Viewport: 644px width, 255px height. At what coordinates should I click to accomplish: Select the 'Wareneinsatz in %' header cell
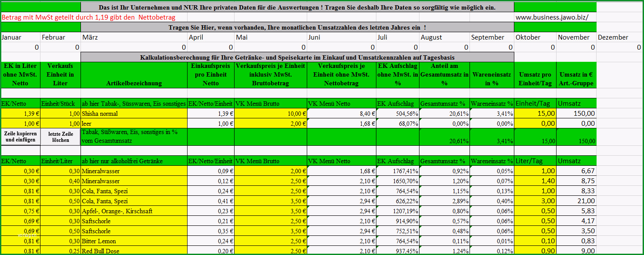point(492,75)
